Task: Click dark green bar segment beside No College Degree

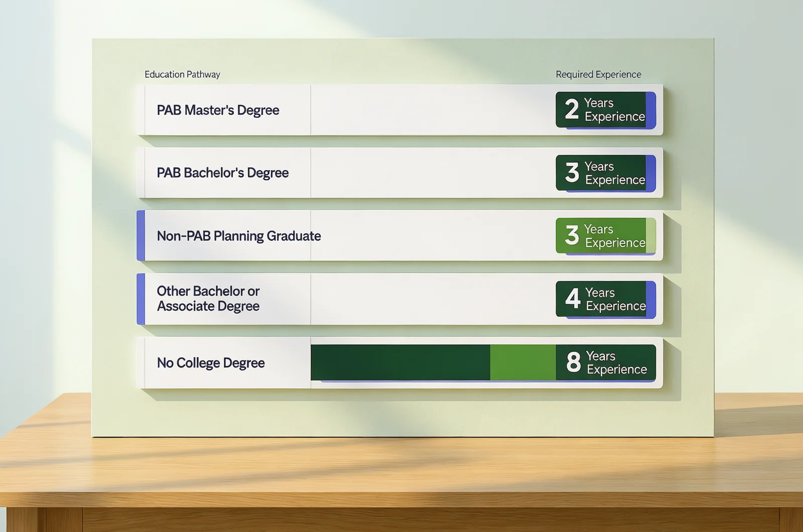Action: pos(400,362)
